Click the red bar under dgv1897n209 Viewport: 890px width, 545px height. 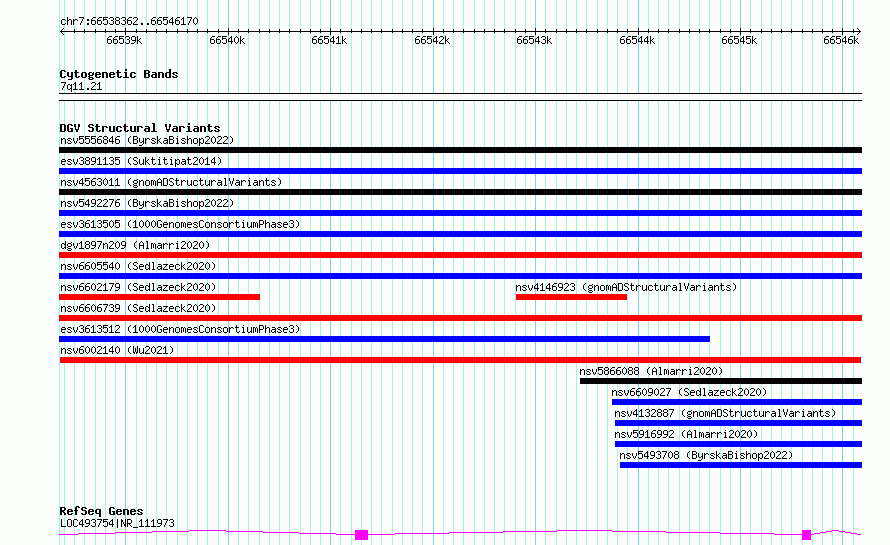pyautogui.click(x=460, y=255)
